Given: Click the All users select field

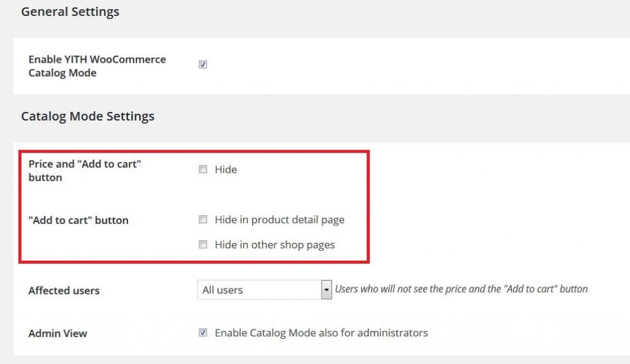Looking at the screenshot, I should pos(265,290).
